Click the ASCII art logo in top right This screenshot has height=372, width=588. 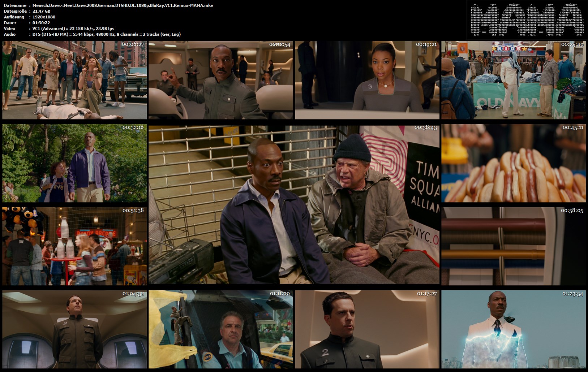tap(527, 20)
